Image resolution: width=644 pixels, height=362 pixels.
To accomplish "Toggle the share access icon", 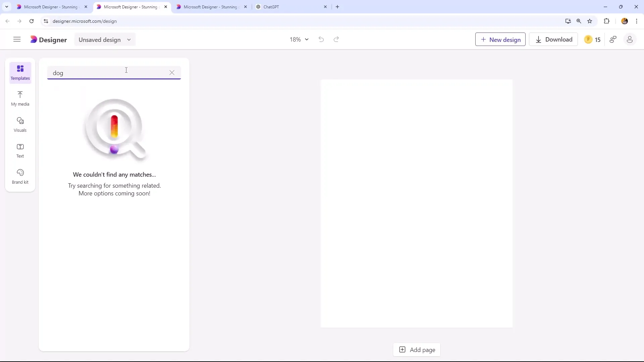I will pos(614,39).
